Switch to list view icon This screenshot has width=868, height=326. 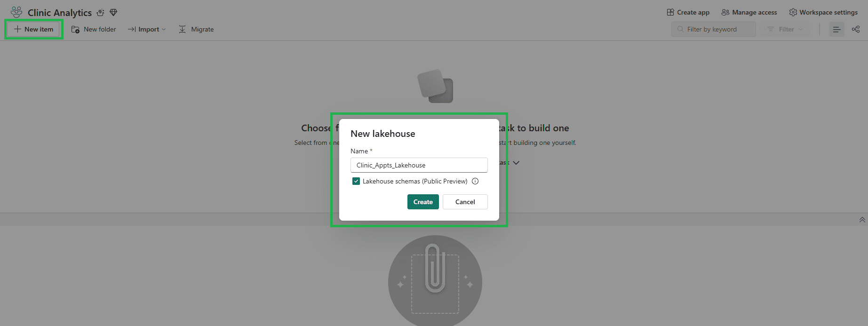(x=836, y=29)
